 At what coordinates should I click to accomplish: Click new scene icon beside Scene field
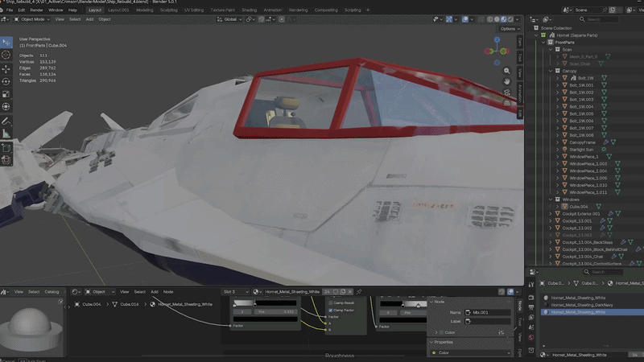click(612, 10)
